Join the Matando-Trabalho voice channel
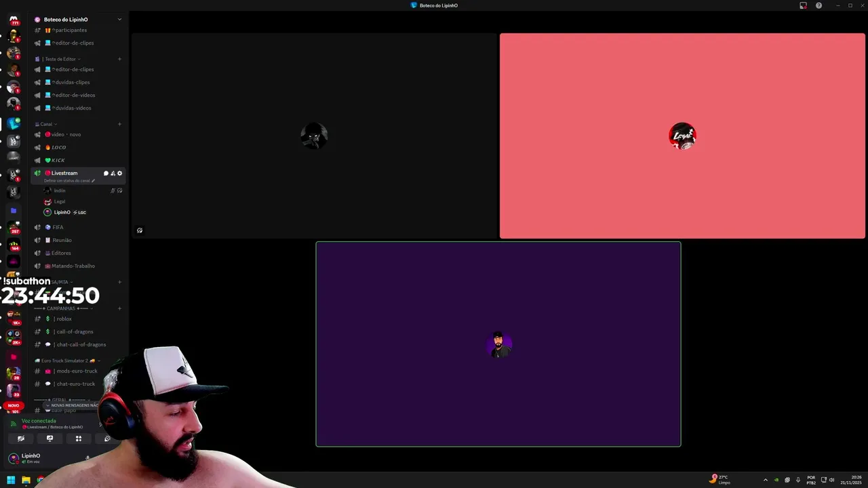This screenshot has width=868, height=488. 78,266
